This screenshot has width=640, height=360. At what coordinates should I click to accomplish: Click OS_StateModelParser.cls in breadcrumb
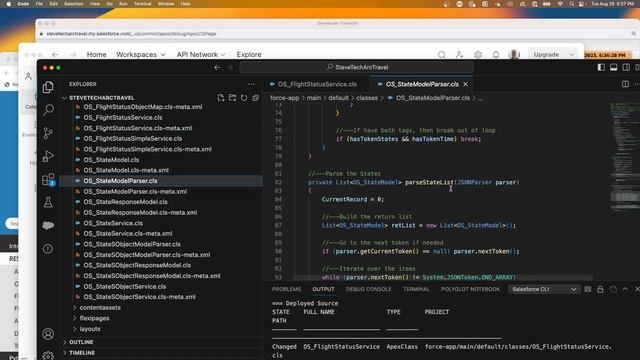tap(432, 98)
